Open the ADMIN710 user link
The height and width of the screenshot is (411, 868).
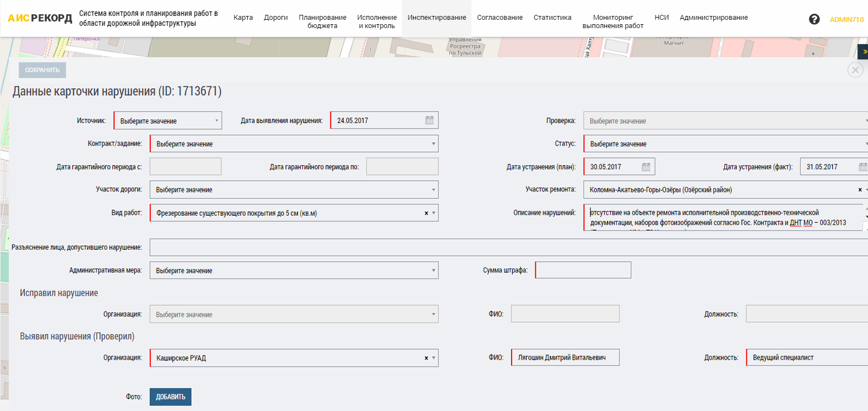coord(847,19)
